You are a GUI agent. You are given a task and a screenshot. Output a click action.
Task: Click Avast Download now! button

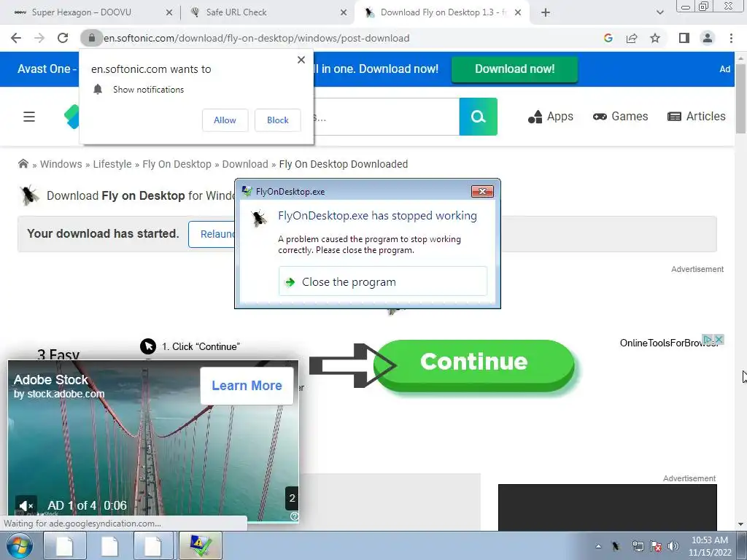point(514,69)
